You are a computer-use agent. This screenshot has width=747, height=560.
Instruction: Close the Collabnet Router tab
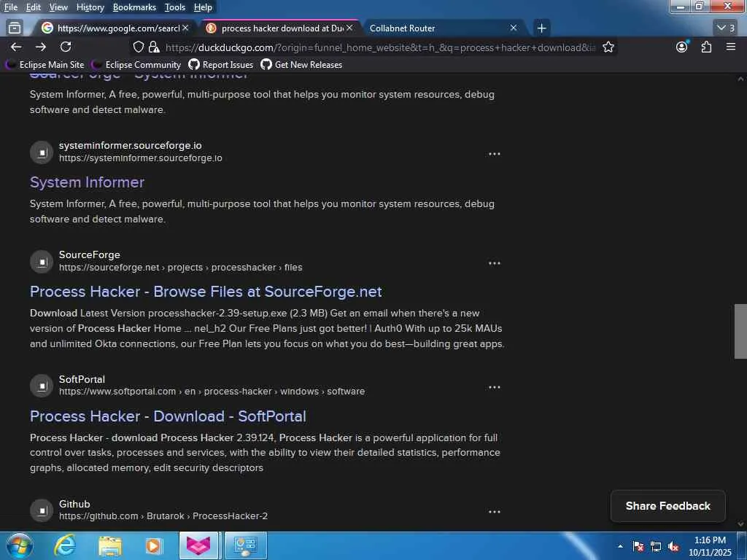514,28
